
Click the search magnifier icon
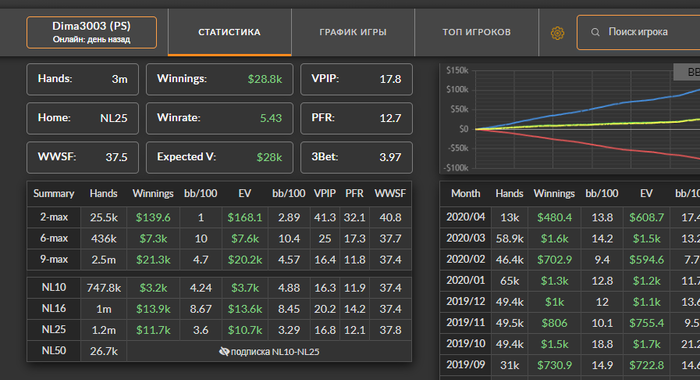click(595, 32)
